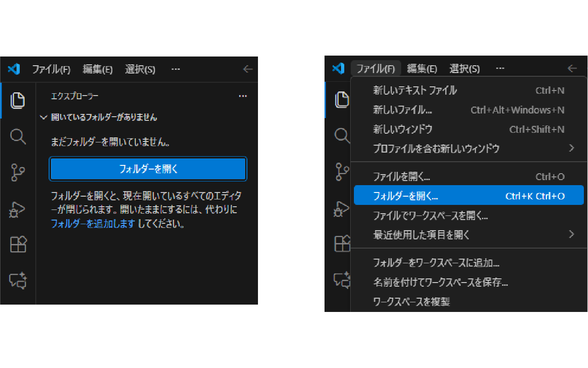Open Chat icon in left window activity bar
Image resolution: width=588 pixels, height=368 pixels.
tap(18, 280)
